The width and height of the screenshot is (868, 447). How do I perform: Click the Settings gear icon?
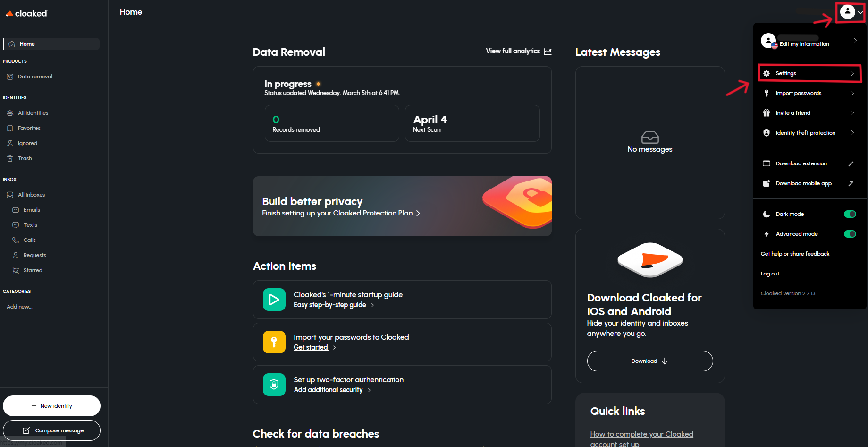coord(767,73)
